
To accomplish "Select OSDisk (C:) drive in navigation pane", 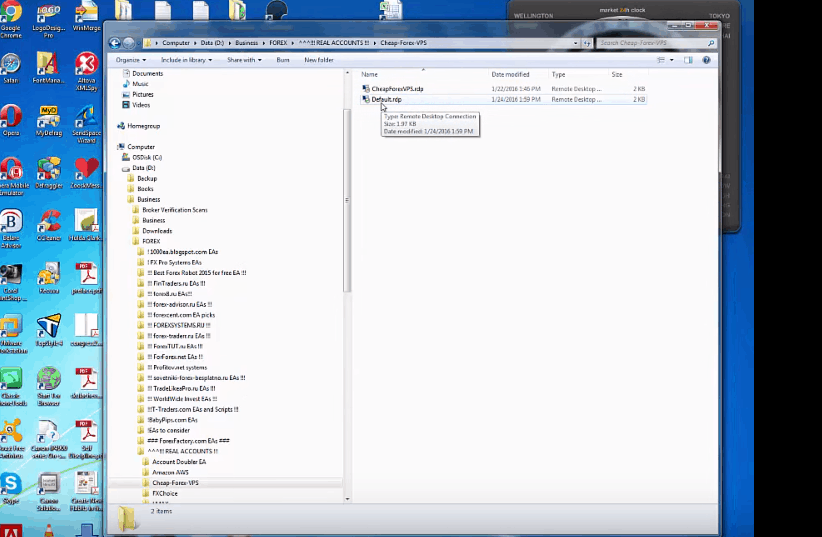I will point(147,157).
